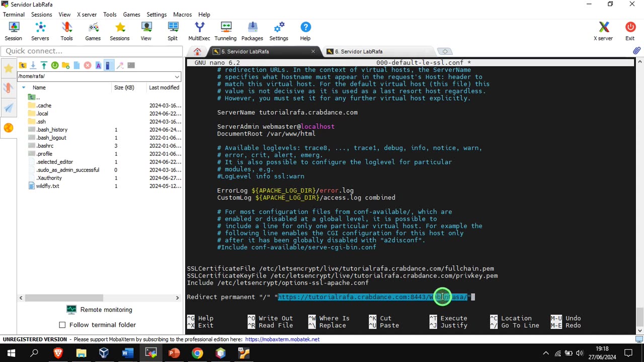This screenshot has width=644, height=362.
Task: Click the terminal vertical scrollbar
Action: [x=639, y=196]
